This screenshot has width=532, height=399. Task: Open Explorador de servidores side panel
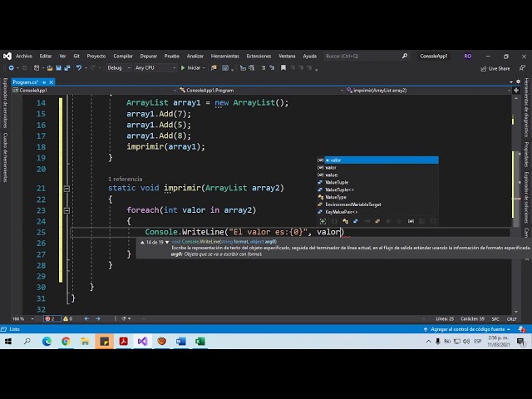5,103
